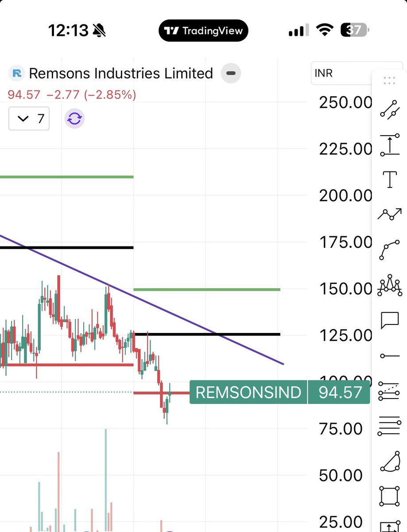Select the Text annotation tool
Screen dimensions: 407x532
click(390, 179)
